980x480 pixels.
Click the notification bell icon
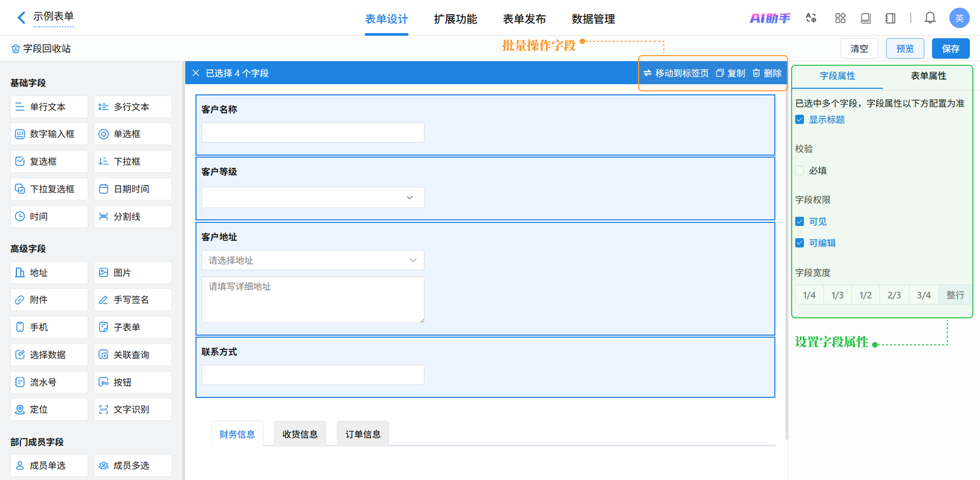point(930,18)
